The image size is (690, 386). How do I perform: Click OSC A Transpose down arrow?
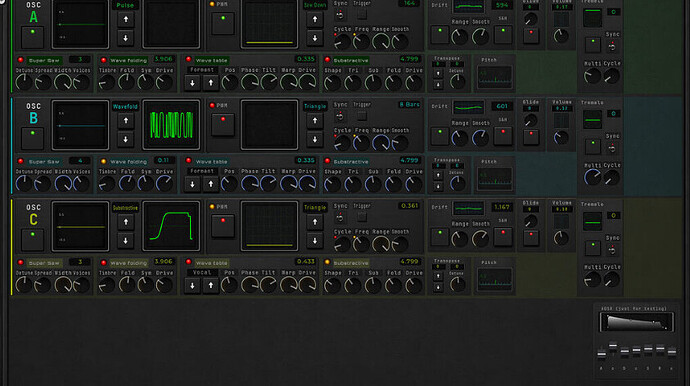point(438,84)
